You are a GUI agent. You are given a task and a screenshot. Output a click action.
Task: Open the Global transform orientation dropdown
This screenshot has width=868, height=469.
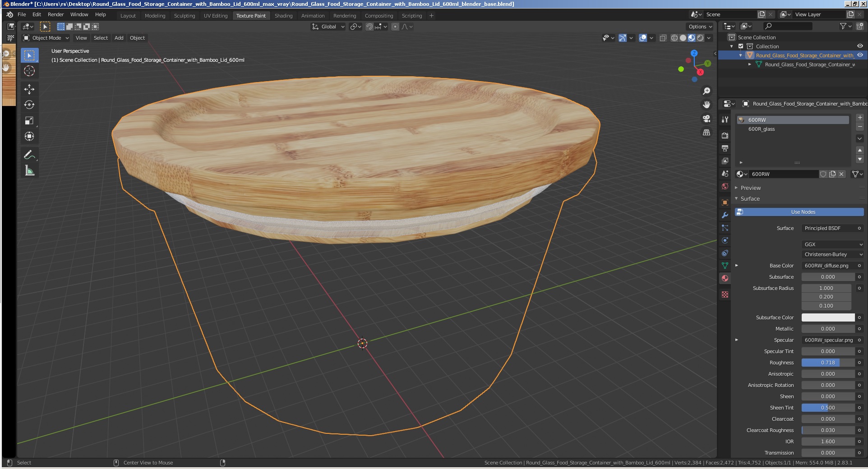point(328,27)
